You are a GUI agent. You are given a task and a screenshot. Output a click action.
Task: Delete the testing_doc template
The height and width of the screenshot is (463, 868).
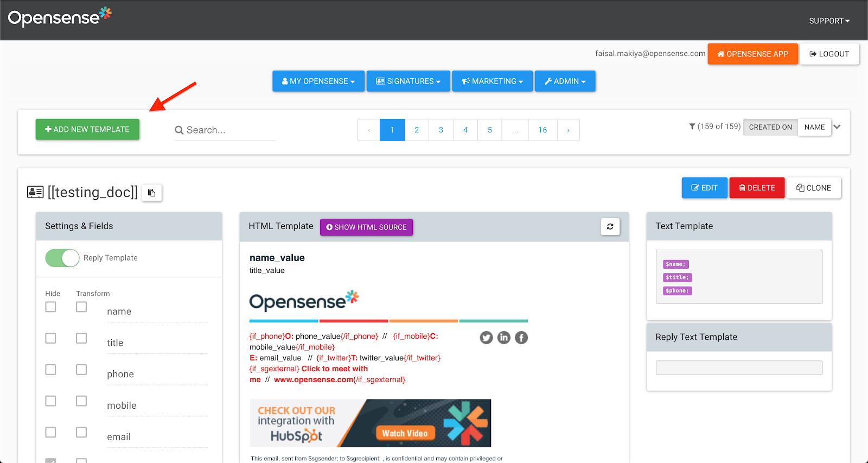coord(757,188)
